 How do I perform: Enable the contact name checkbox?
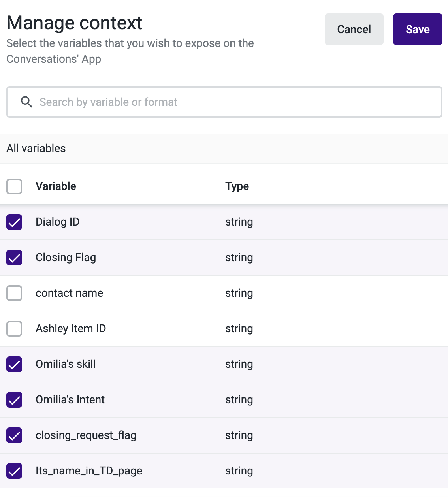click(14, 293)
